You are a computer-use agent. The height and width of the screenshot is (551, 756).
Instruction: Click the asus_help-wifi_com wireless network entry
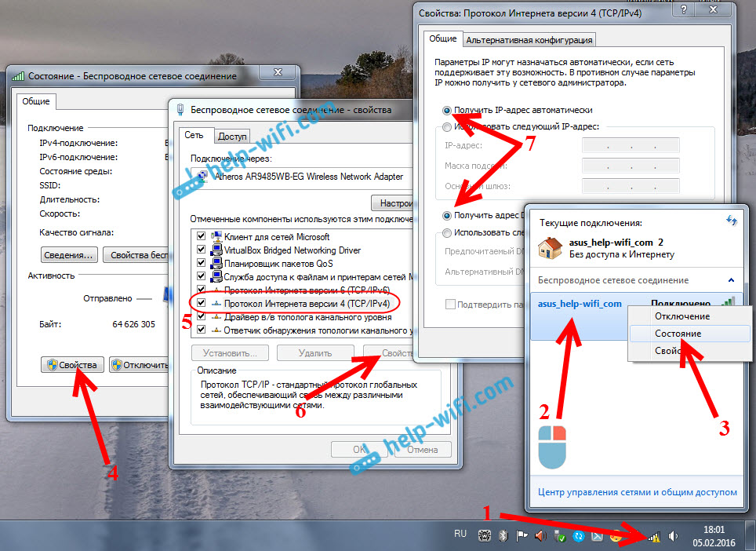(x=580, y=304)
